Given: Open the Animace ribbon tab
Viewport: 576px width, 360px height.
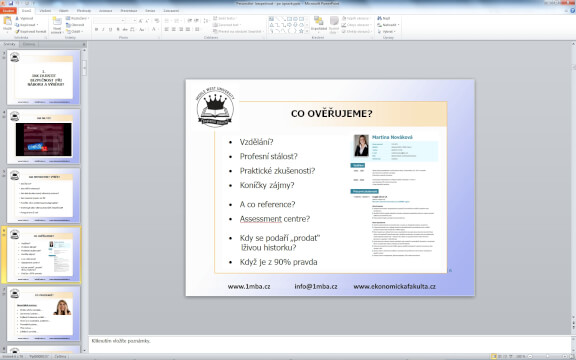Looking at the screenshot, I should (106, 11).
